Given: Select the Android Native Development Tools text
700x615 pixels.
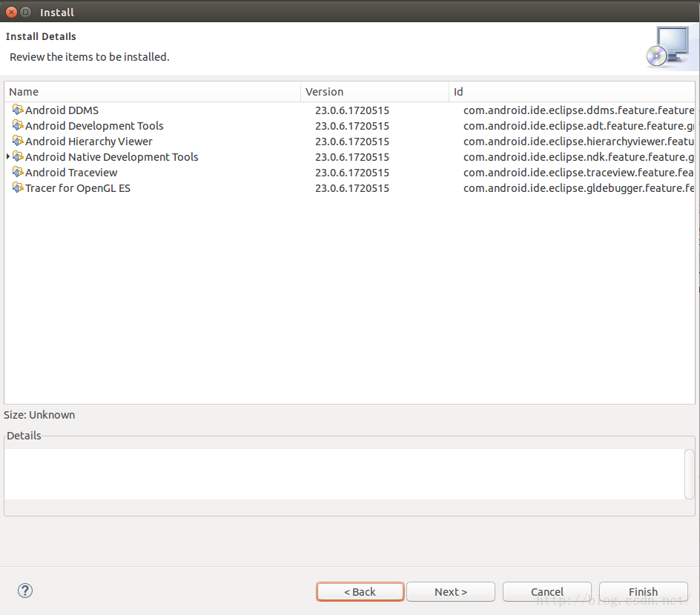Looking at the screenshot, I should tap(112, 157).
